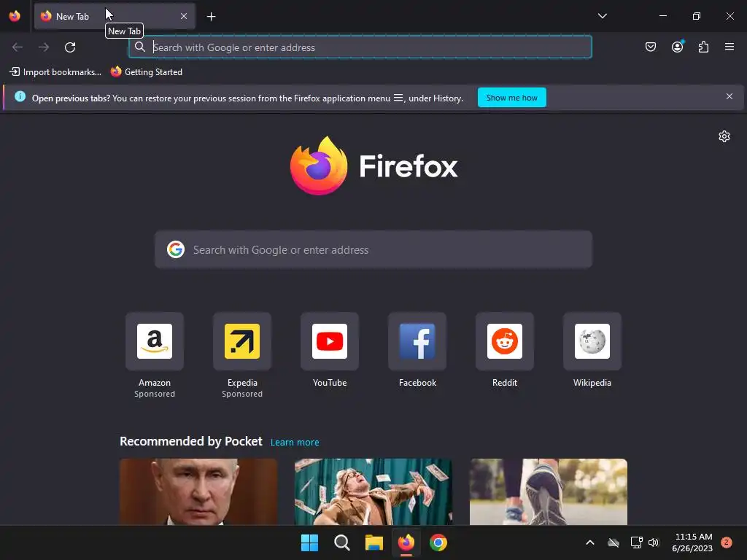The height and width of the screenshot is (560, 747).
Task: Open the Pocket story showing man's face
Action: pyautogui.click(x=198, y=491)
